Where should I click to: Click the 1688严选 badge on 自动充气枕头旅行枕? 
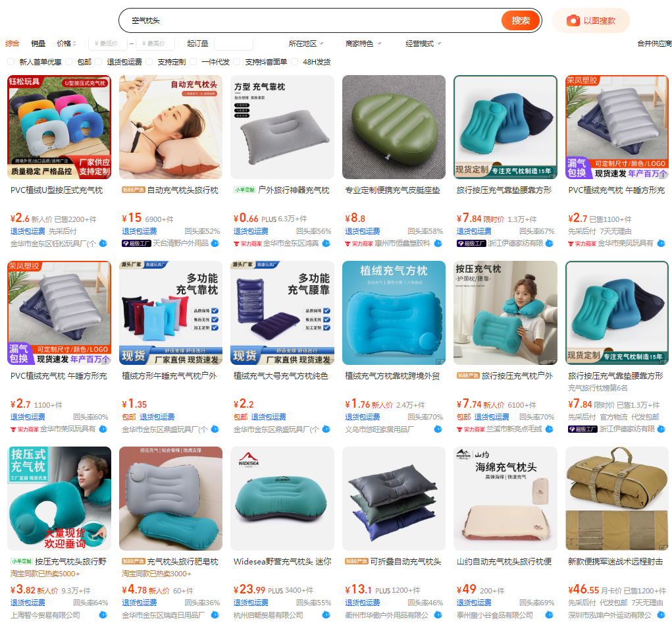pyautogui.click(x=134, y=190)
